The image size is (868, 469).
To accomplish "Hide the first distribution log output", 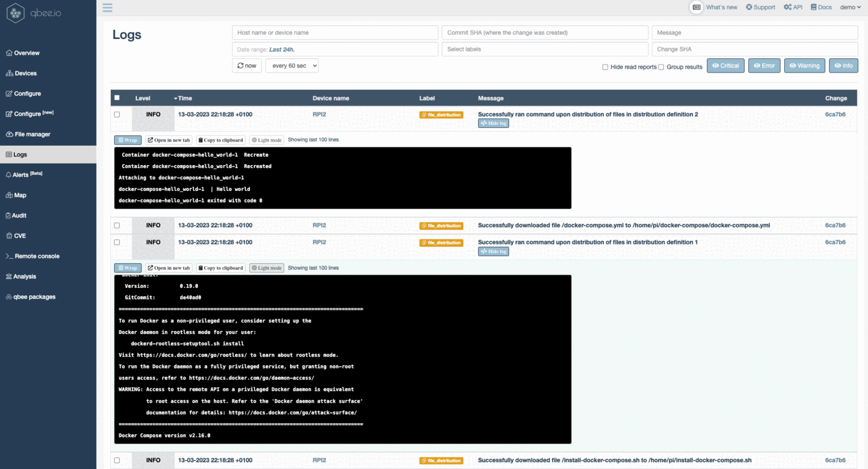I will 493,123.
